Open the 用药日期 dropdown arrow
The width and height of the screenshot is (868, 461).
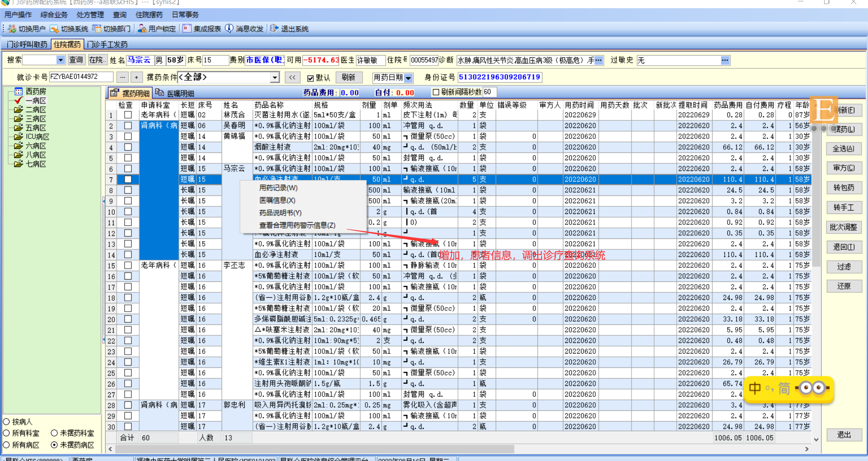pos(408,78)
